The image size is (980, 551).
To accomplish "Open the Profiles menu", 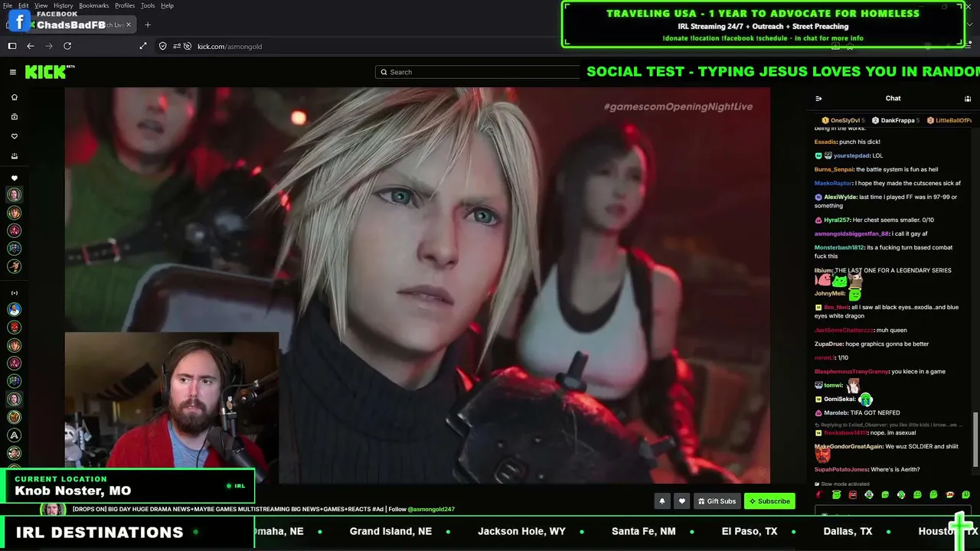I will [125, 5].
